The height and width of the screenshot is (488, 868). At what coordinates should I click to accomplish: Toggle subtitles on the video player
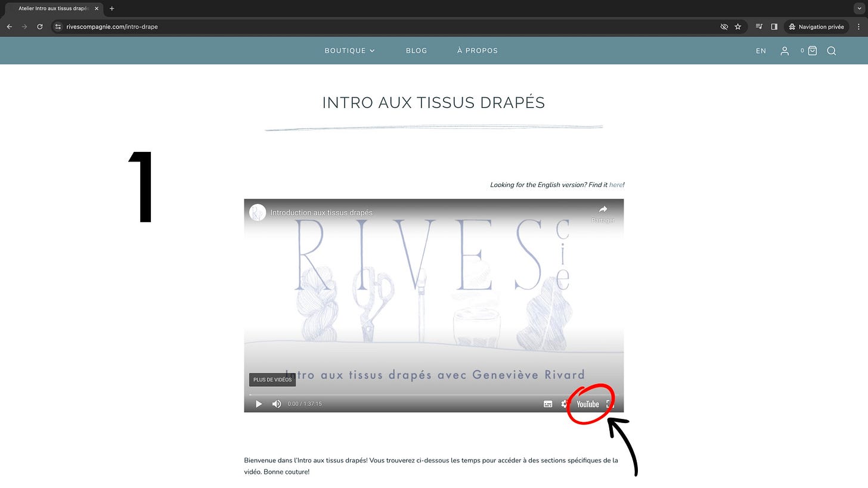coord(548,404)
